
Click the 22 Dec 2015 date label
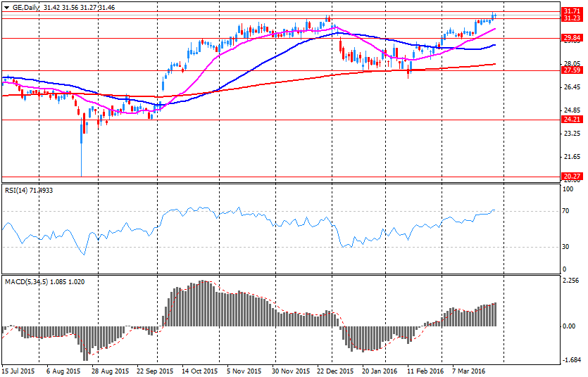point(335,371)
